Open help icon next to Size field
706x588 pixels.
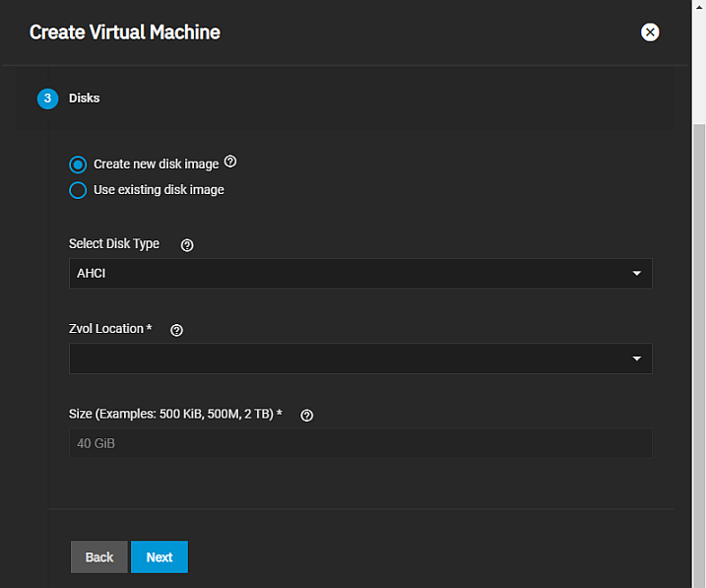306,416
